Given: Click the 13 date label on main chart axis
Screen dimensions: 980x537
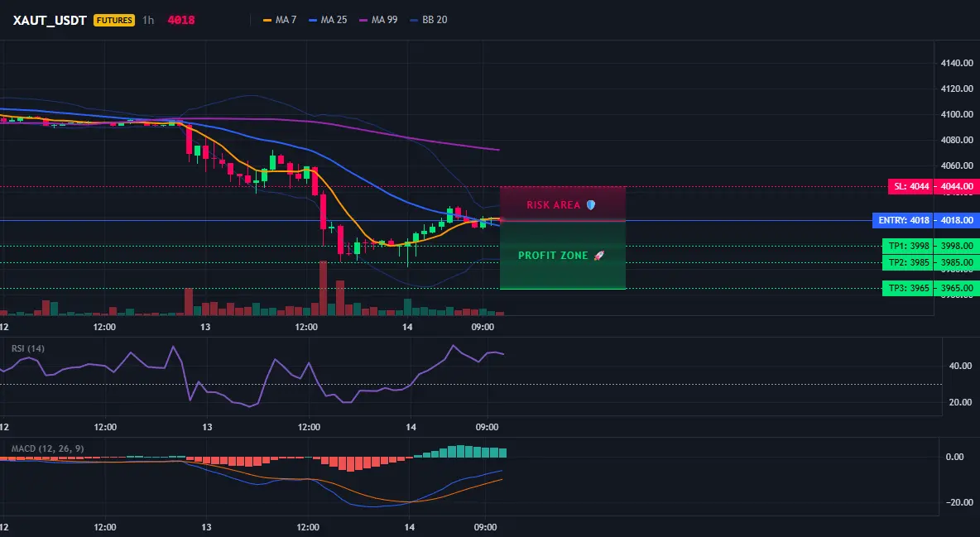Looking at the screenshot, I should [x=205, y=327].
